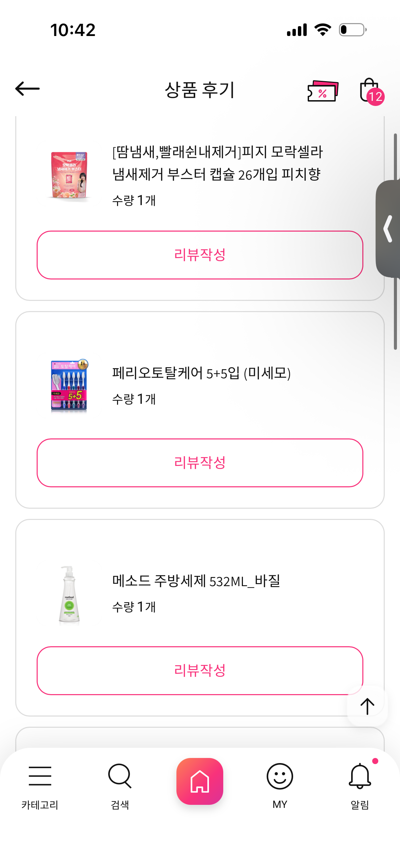The height and width of the screenshot is (868, 400).
Task: Expand the gray side drawer handle
Action: tap(388, 229)
